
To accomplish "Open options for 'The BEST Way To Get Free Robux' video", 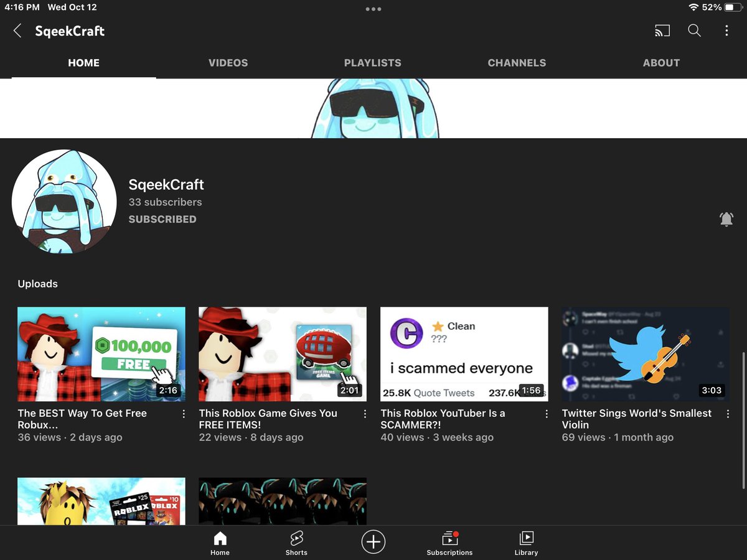I will (184, 414).
